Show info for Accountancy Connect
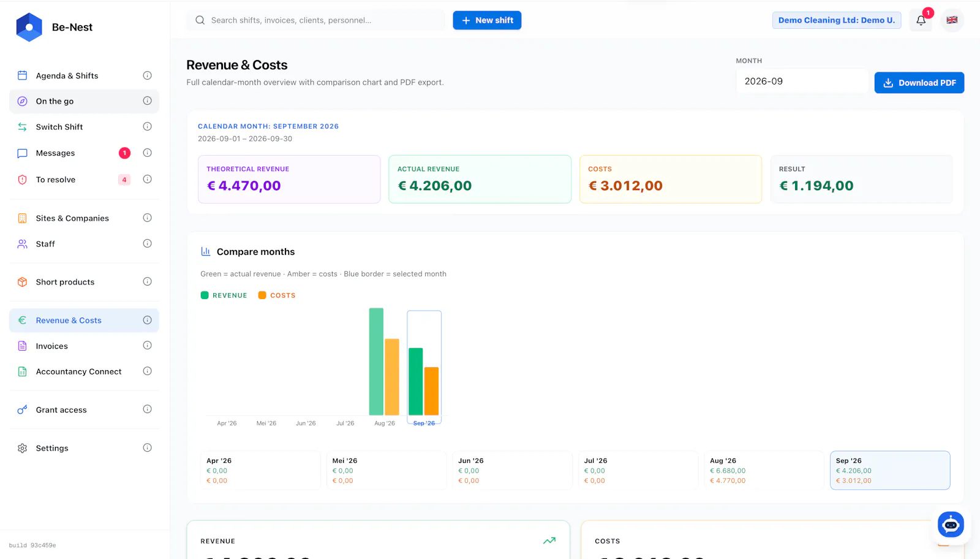The width and height of the screenshot is (980, 559). (148, 371)
